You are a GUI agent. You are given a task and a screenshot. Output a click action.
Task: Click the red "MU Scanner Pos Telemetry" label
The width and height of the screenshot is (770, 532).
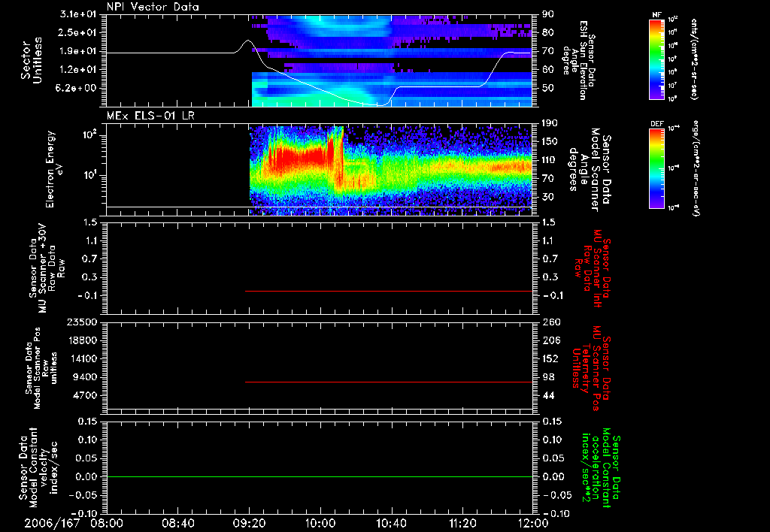tap(591, 368)
